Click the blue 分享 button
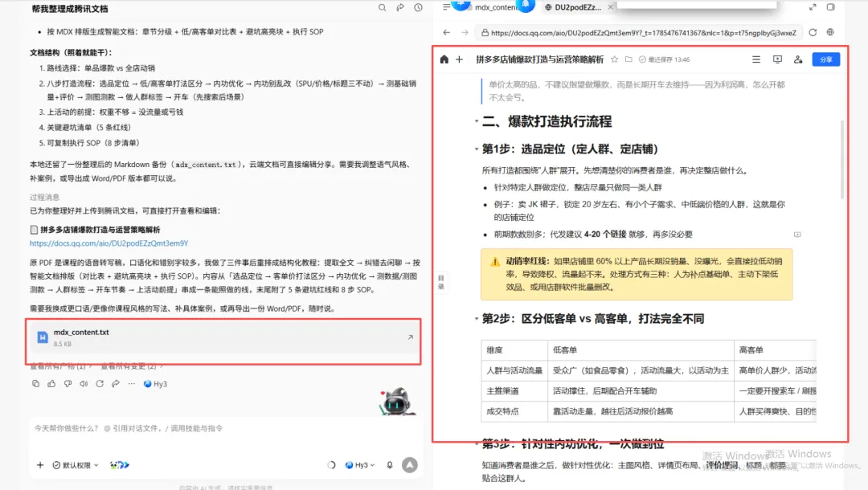The height and width of the screenshot is (490, 868). point(826,59)
